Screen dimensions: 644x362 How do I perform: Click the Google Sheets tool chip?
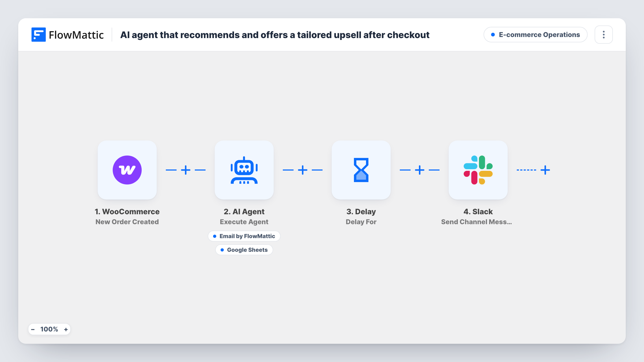tap(244, 250)
